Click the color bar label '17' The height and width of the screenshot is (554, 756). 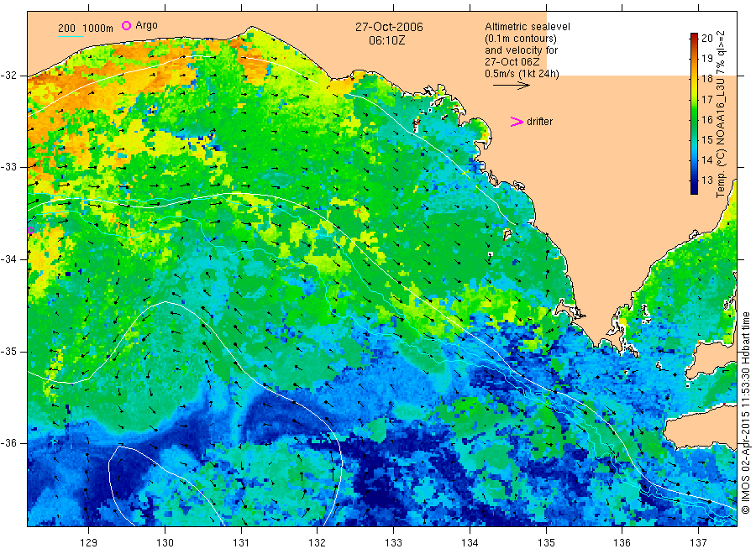tap(706, 100)
